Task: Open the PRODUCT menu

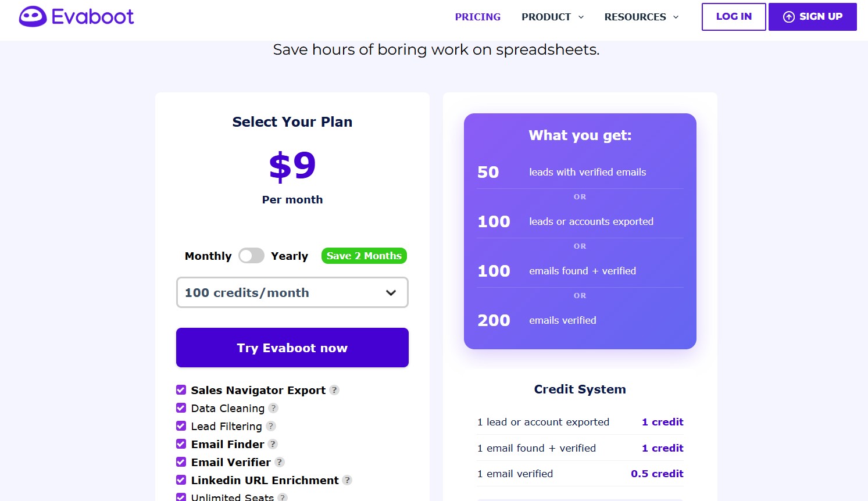Action: click(546, 17)
